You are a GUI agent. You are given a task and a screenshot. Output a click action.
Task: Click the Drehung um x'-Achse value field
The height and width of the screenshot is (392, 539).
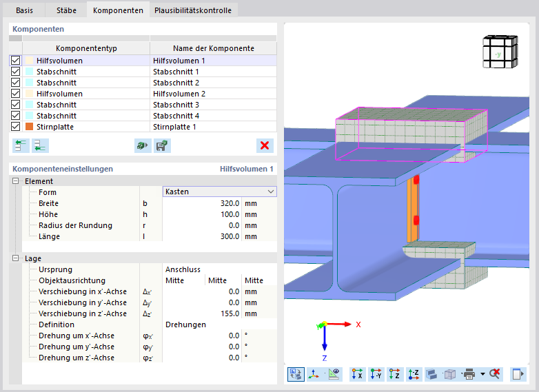click(x=202, y=336)
